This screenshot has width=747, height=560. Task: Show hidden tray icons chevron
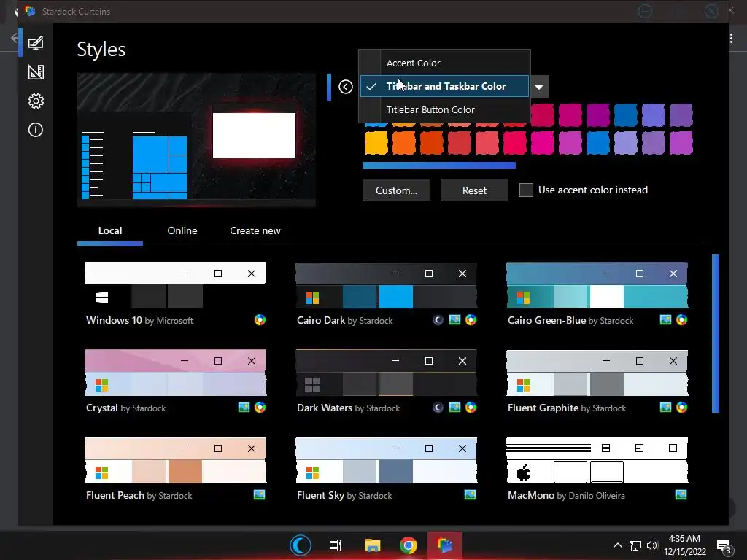(617, 545)
